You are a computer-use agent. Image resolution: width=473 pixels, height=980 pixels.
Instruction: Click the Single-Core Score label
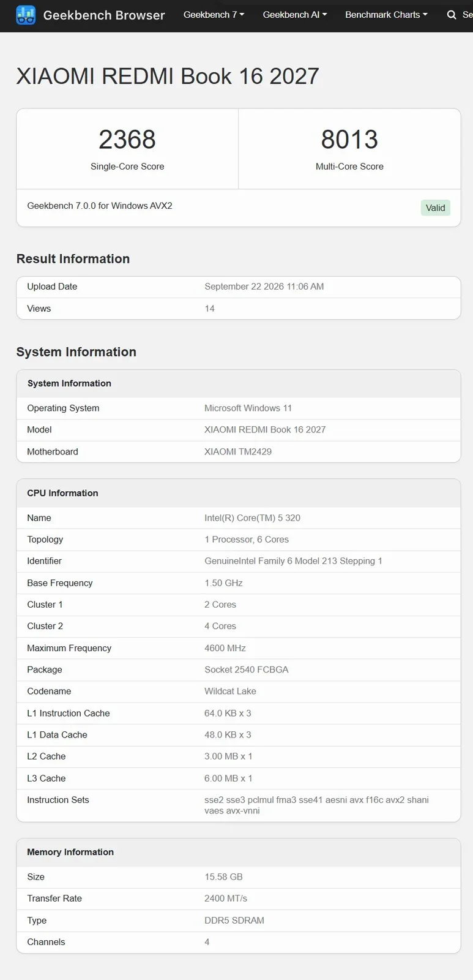pos(127,167)
